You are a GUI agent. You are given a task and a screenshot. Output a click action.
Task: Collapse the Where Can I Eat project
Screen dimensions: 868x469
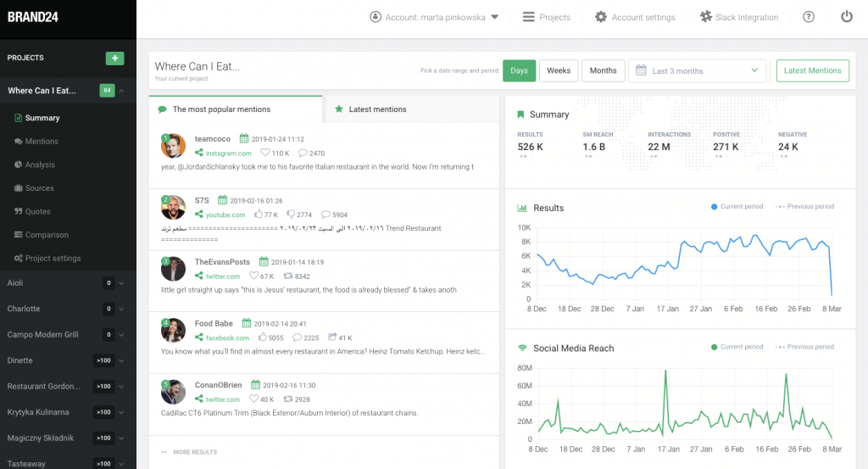tap(121, 91)
